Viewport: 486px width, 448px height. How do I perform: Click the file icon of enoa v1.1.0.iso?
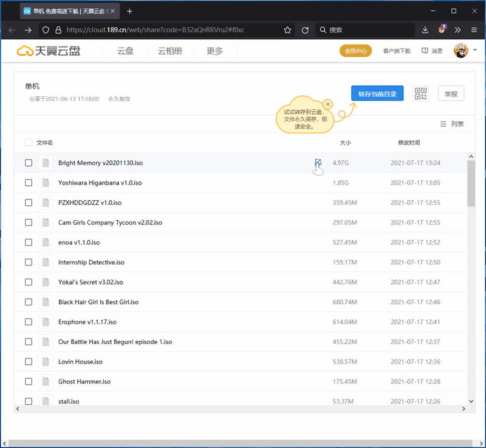coord(46,242)
